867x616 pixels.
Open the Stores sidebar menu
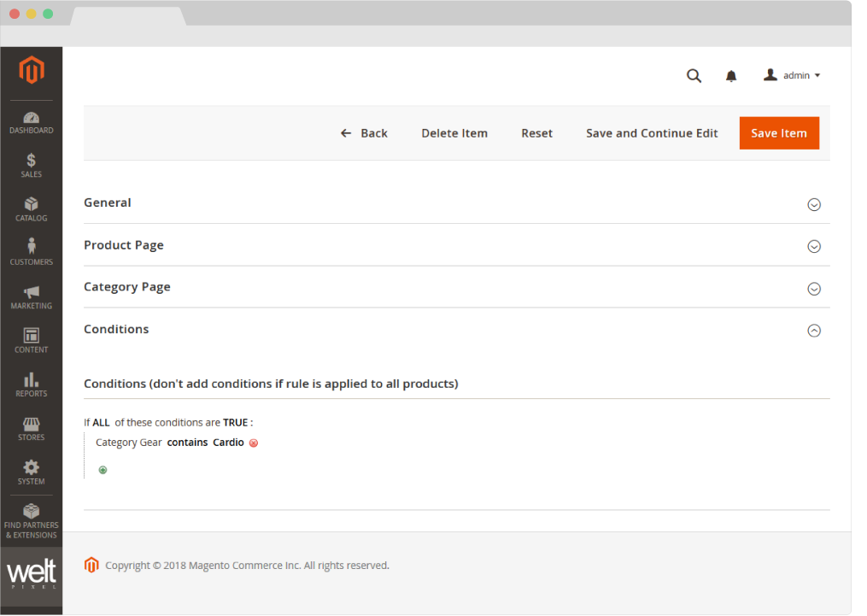point(32,429)
